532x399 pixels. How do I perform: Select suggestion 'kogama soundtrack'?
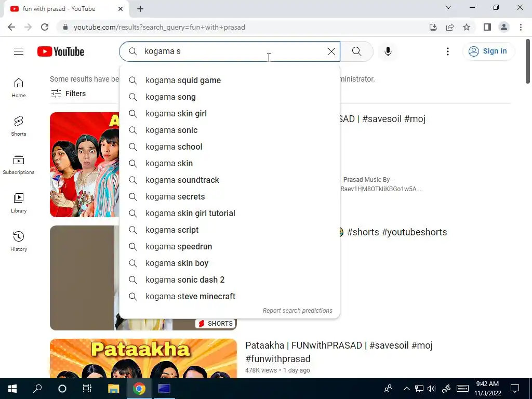click(229, 180)
